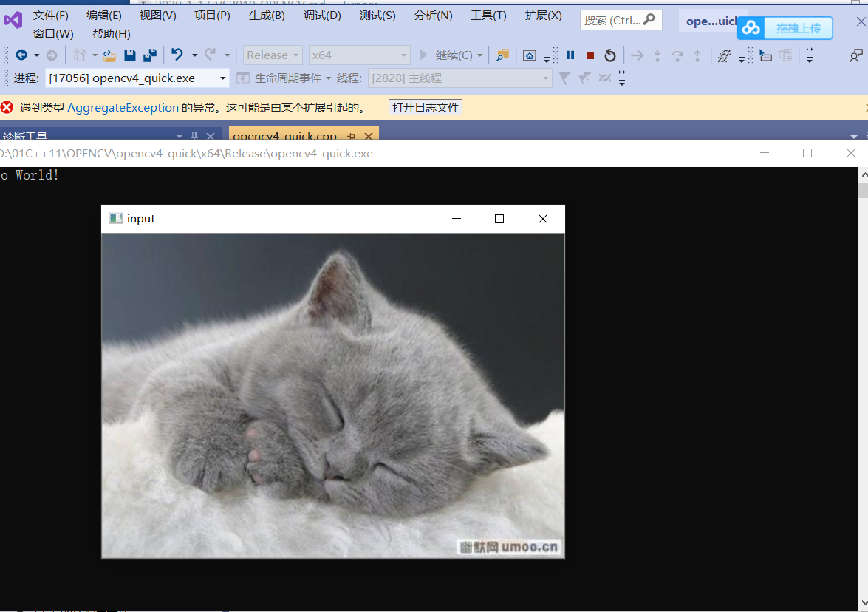Expand the 生命周期事件 dropdown

(x=328, y=78)
